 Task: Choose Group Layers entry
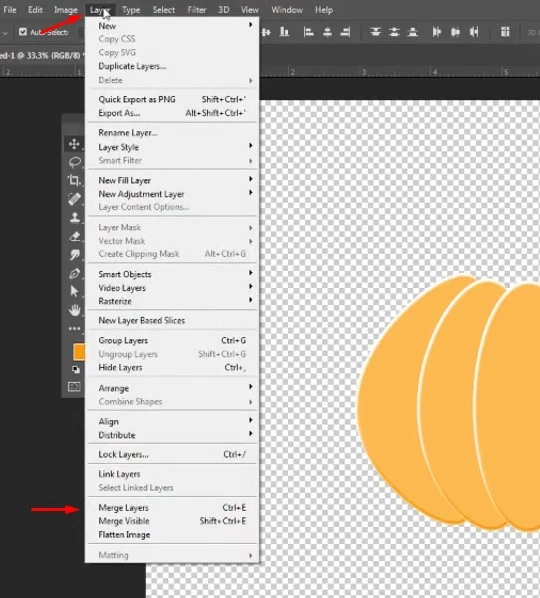(173, 340)
